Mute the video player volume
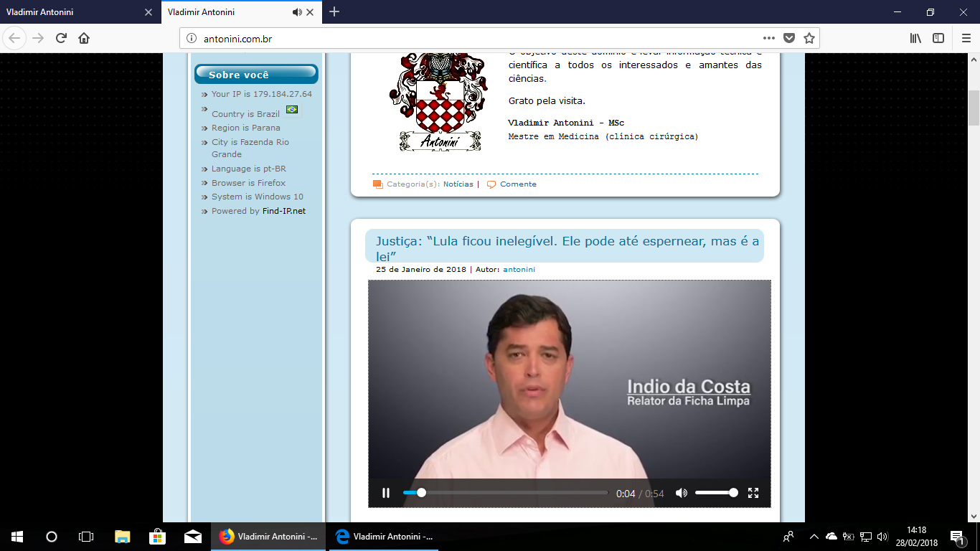The image size is (980, 551). [681, 493]
